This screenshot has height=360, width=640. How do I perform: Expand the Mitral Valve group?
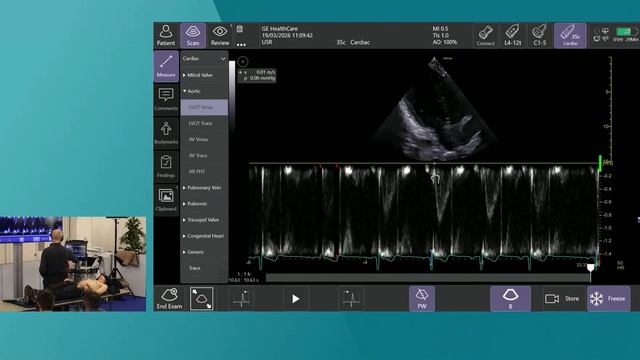tap(204, 75)
